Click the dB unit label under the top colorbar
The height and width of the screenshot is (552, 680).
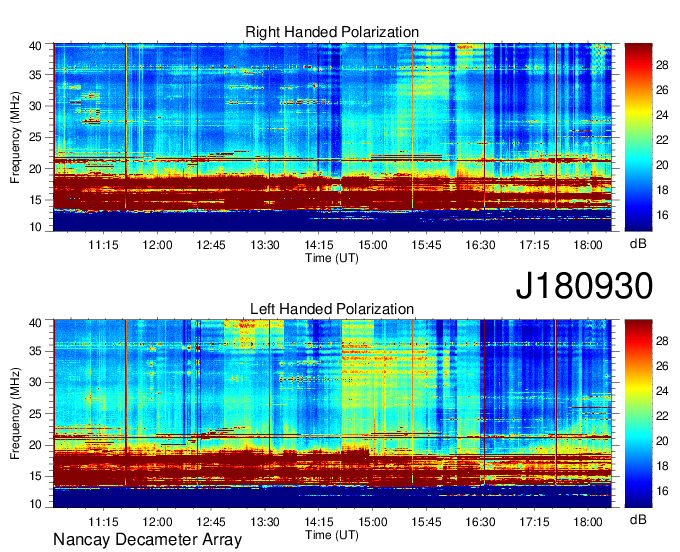point(638,244)
